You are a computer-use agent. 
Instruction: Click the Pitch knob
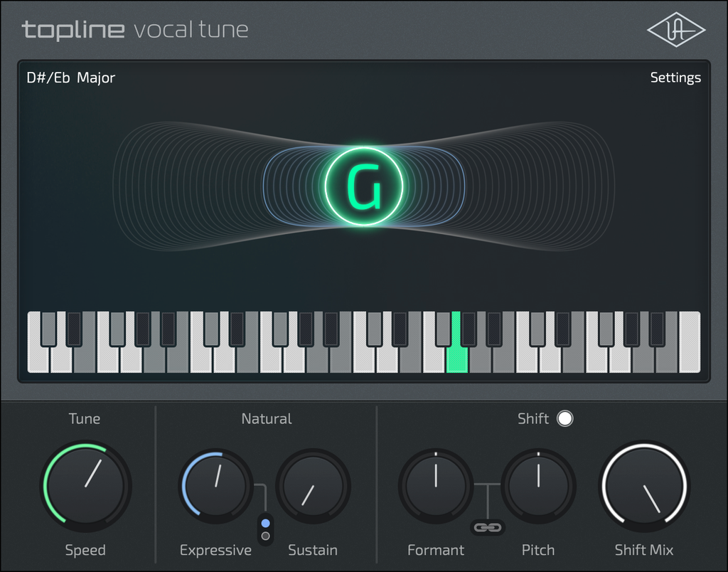click(x=539, y=486)
